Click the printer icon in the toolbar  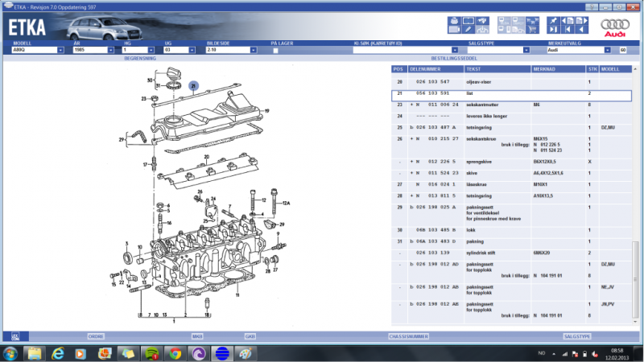point(454,19)
